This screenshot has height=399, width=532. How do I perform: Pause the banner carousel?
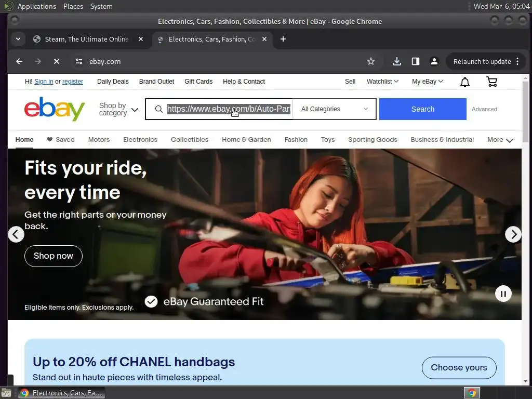point(503,294)
